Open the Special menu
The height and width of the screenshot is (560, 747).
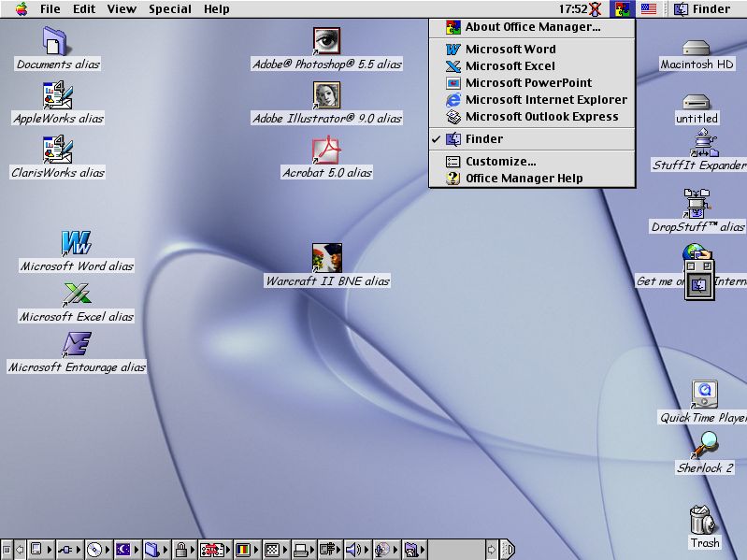coord(169,9)
